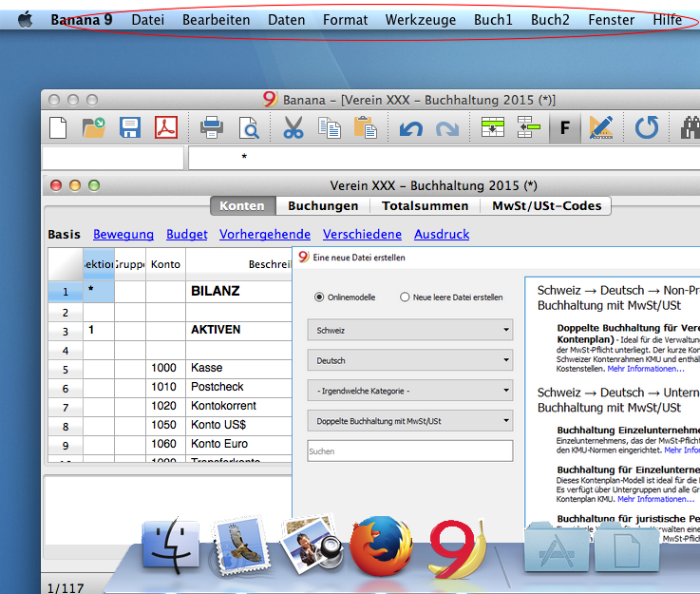Select account number 1010 cell

point(165,387)
